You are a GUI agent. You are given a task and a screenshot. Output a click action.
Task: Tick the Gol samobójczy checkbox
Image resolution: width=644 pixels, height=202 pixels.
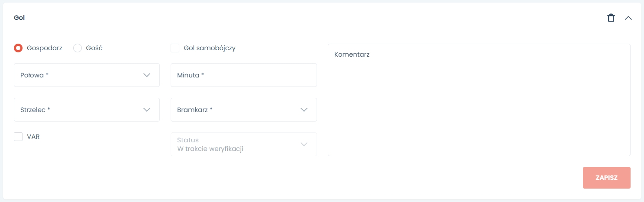175,48
